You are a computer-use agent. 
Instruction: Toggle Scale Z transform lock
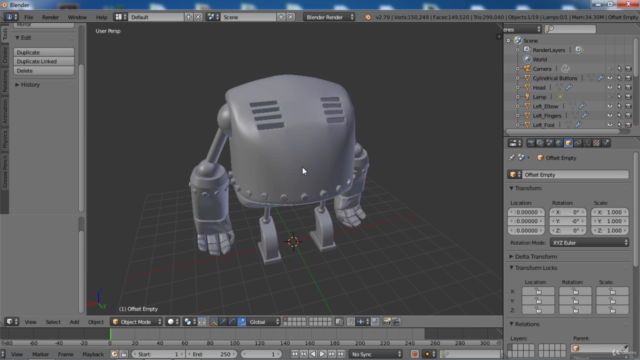[x=612, y=310]
